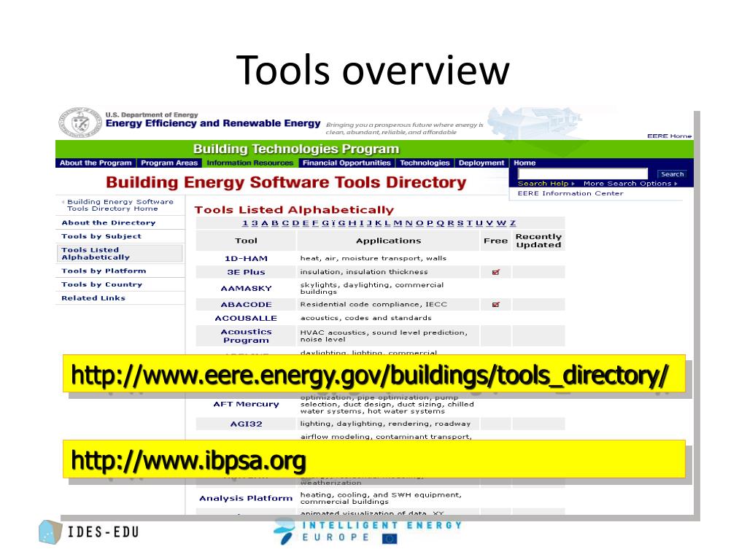Viewport: 747px width, 560px height.
Task: Click the Applications column header
Action: point(388,241)
